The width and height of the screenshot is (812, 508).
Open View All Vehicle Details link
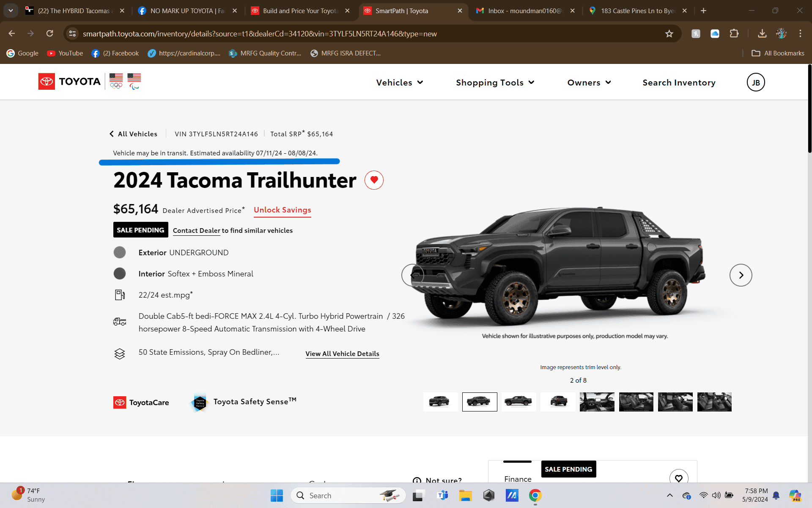click(342, 353)
